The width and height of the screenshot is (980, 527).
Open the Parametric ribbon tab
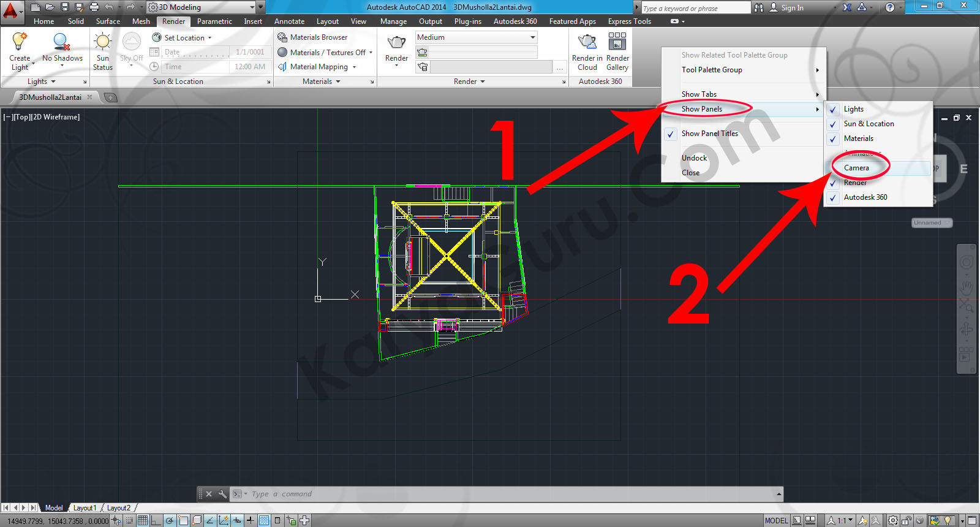(214, 21)
